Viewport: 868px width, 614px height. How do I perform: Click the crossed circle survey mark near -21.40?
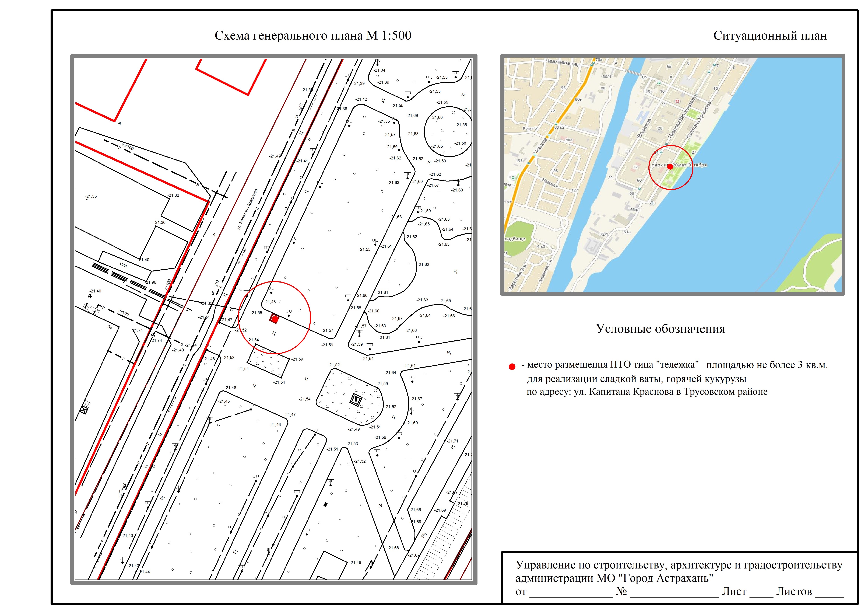90,296
